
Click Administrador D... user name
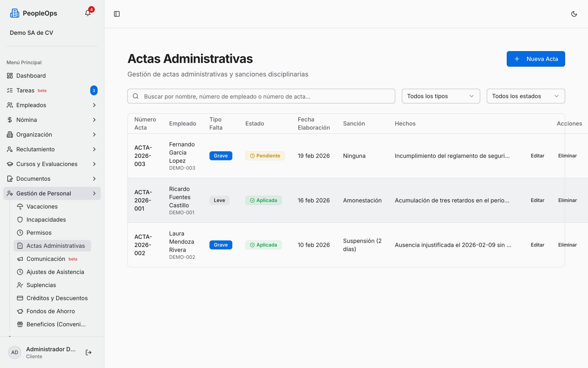pos(51,349)
